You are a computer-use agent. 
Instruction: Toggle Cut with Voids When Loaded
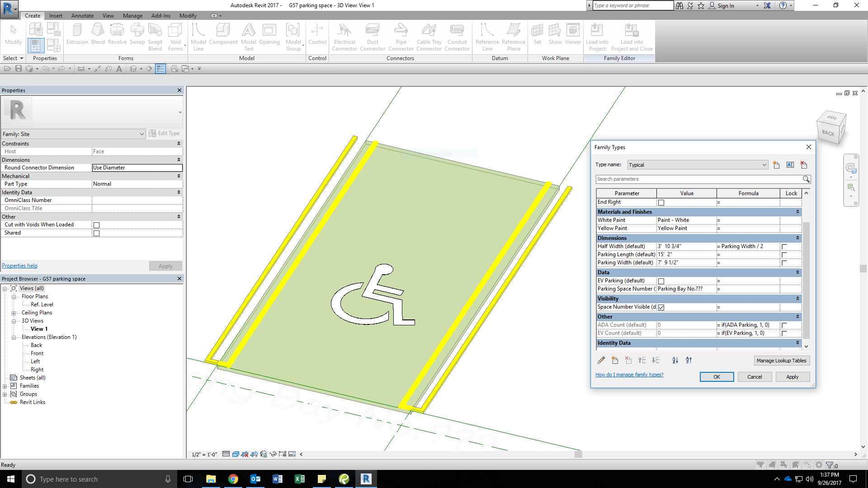pos(96,225)
